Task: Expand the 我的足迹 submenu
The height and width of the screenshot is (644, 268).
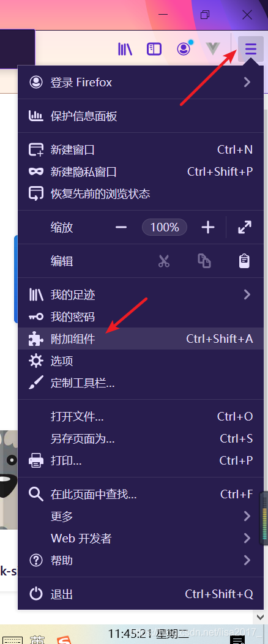Action: (141, 294)
